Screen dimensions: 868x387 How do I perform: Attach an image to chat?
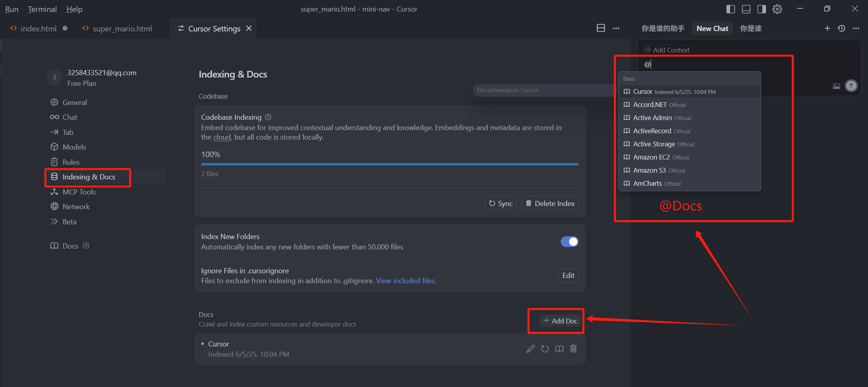pyautogui.click(x=837, y=86)
